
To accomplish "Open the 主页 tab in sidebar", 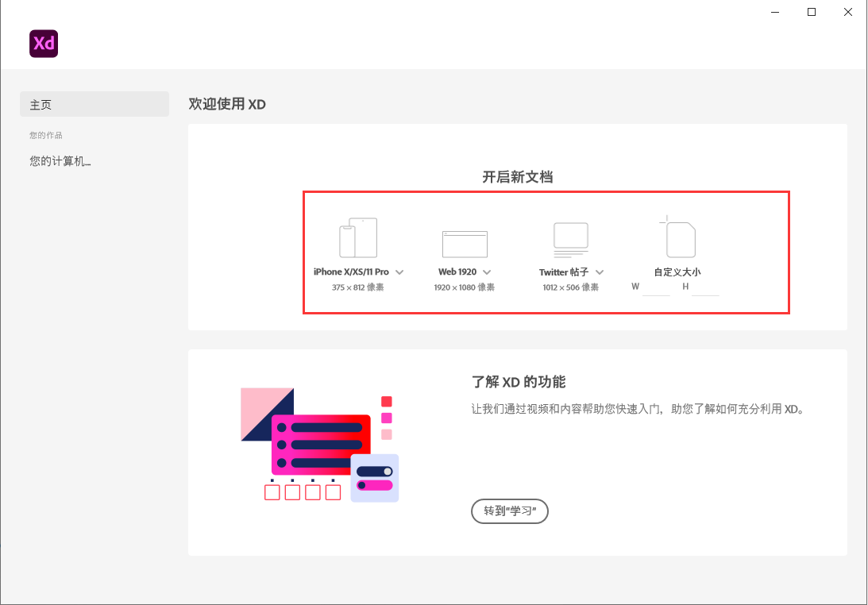I will (95, 104).
